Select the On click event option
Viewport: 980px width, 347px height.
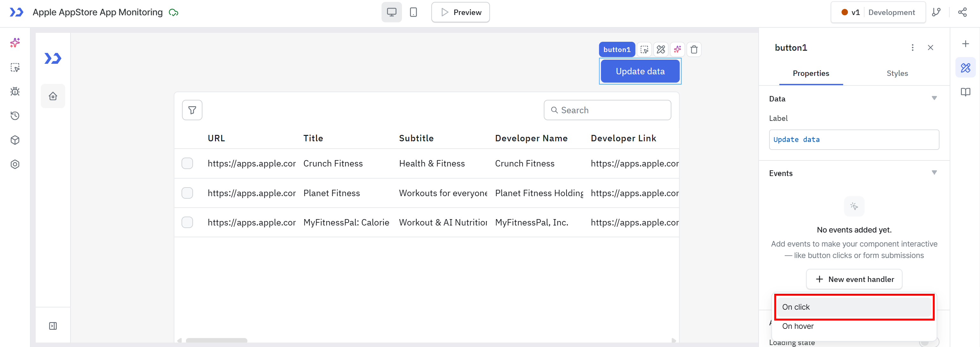click(x=854, y=307)
